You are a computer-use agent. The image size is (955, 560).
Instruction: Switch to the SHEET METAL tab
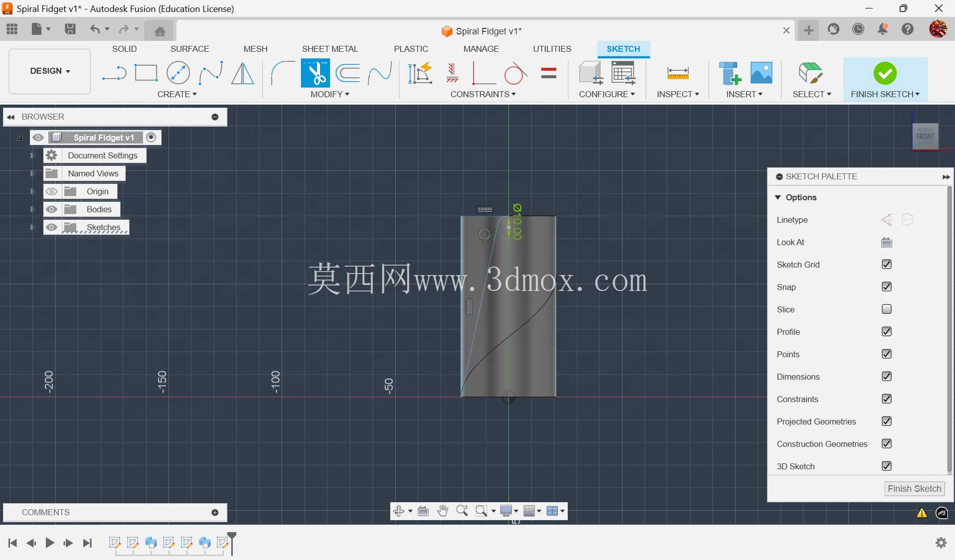pyautogui.click(x=329, y=49)
